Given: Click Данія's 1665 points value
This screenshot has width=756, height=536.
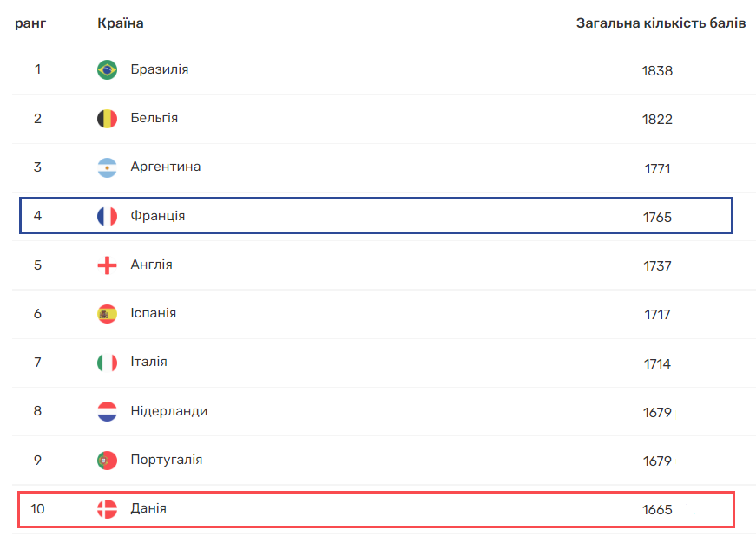Looking at the screenshot, I should coord(657,510).
